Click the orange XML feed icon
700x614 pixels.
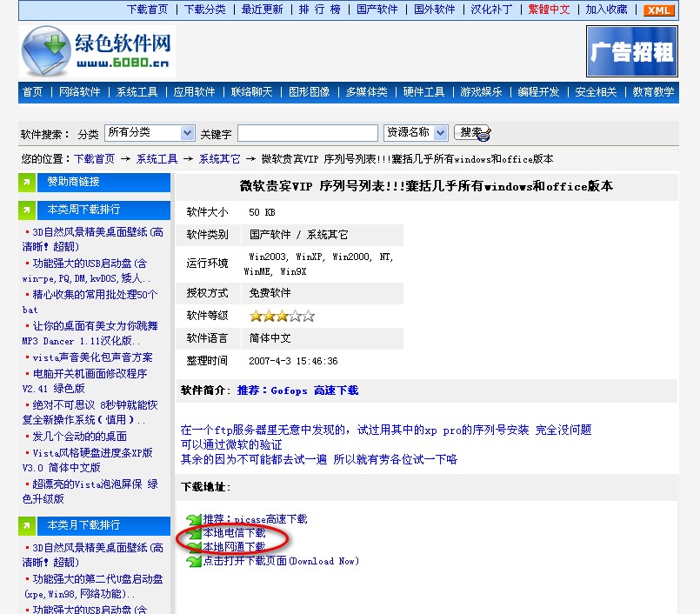(x=658, y=10)
